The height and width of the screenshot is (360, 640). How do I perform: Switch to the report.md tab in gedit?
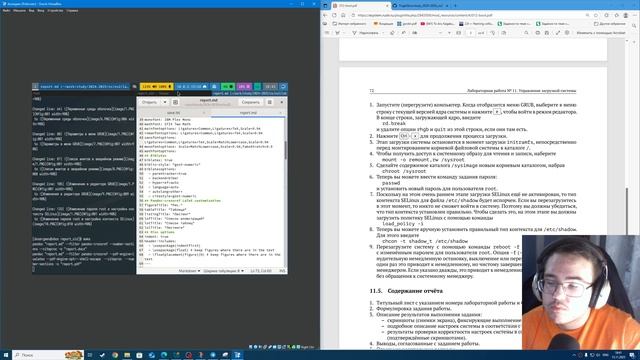248,113
